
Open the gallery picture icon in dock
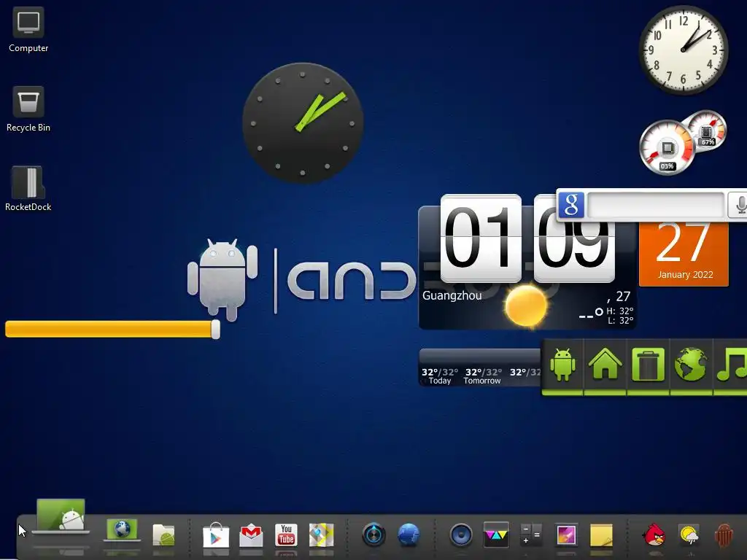click(566, 534)
